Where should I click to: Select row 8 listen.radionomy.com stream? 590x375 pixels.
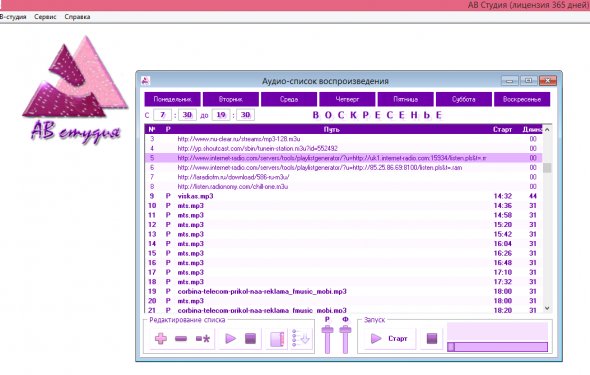coord(343,187)
